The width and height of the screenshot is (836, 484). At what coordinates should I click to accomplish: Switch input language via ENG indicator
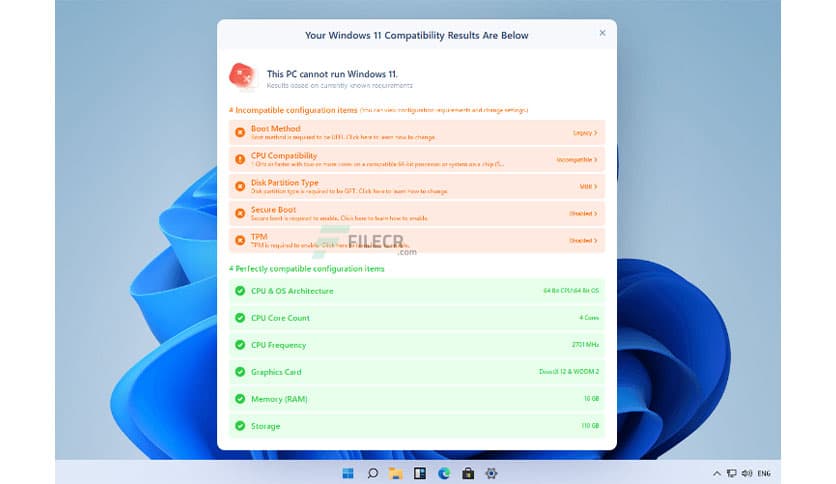click(763, 473)
